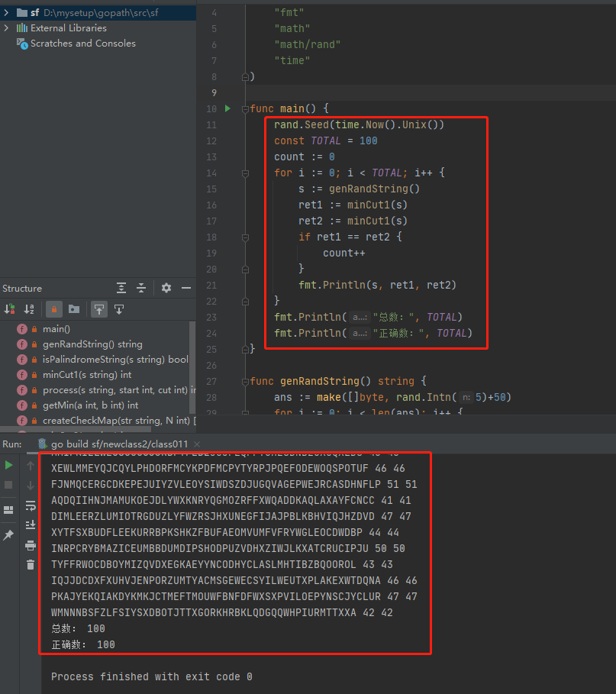
Task: Click 'Process finished with exit code 0'
Action: [152, 676]
